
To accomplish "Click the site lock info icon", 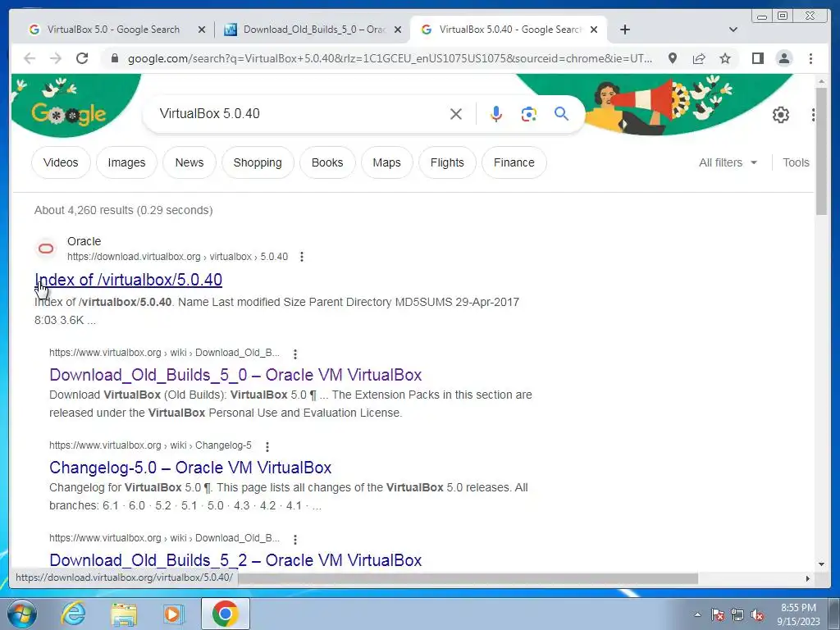I will [114, 58].
